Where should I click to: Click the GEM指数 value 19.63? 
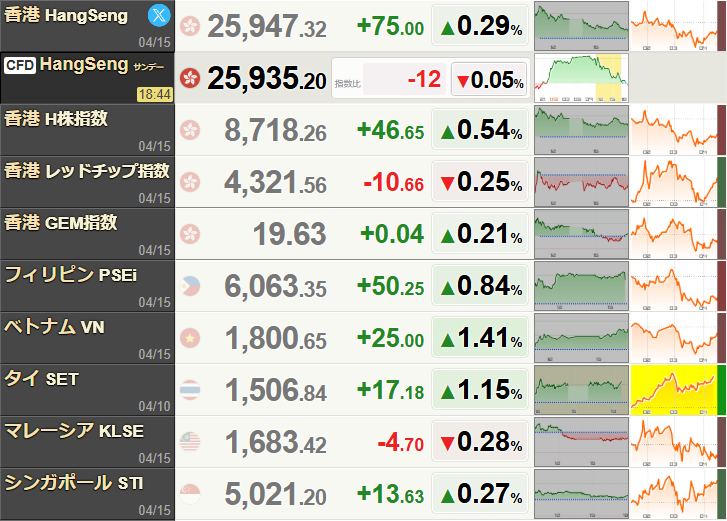pos(290,234)
